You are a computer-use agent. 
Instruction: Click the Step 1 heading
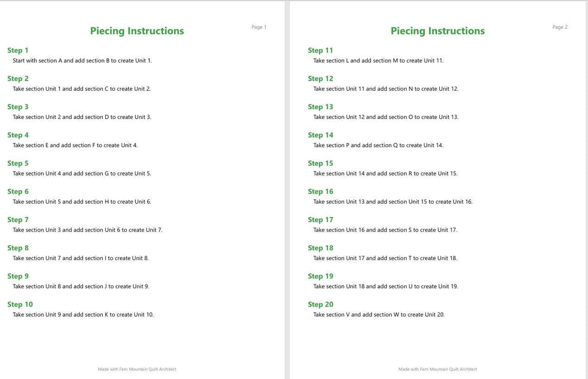[18, 50]
